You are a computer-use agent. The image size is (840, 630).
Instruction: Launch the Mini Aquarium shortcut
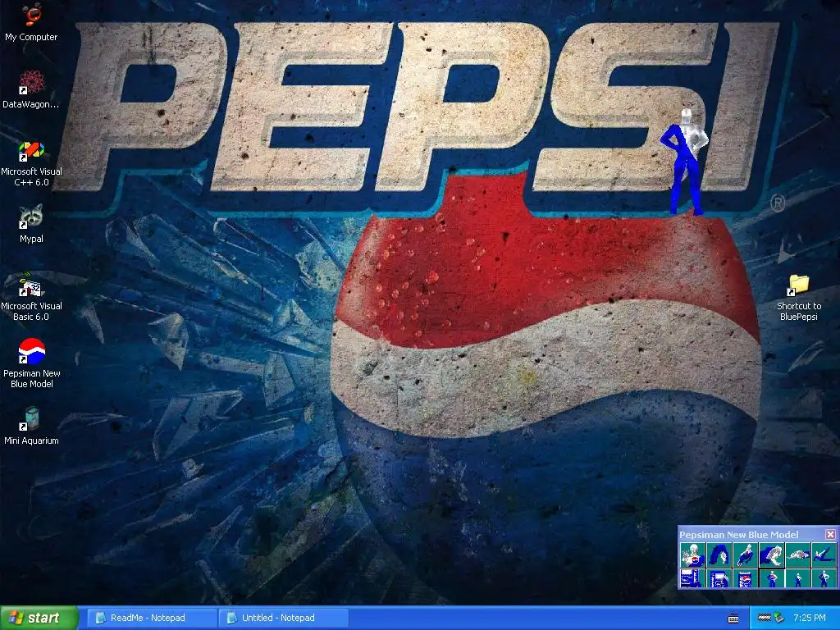pos(32,427)
